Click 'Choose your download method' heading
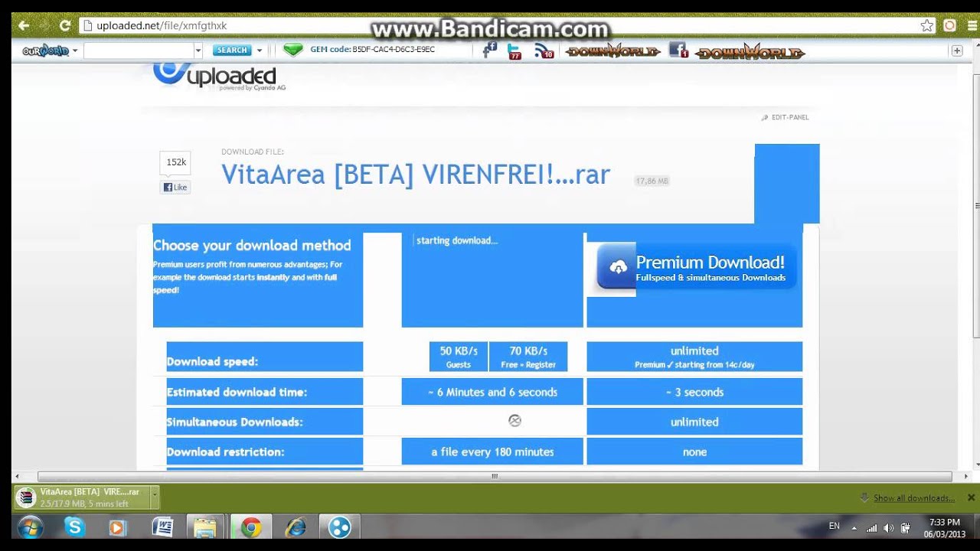The image size is (980, 551). [252, 246]
